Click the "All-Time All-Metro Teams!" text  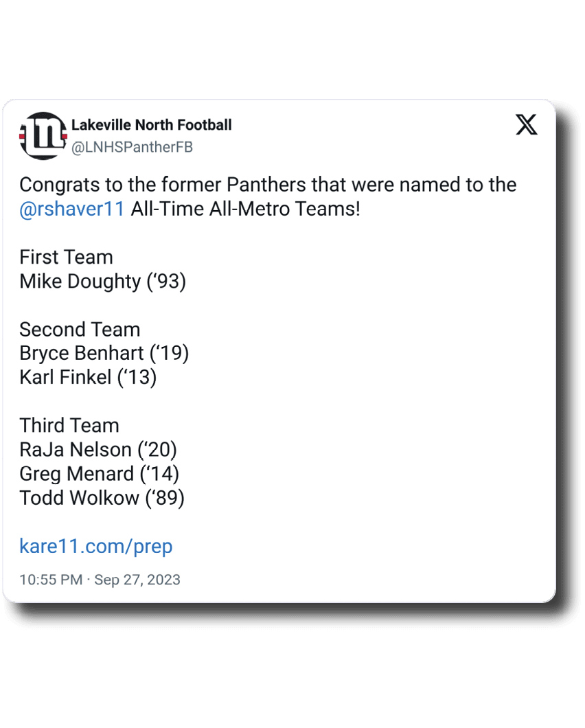point(245,209)
